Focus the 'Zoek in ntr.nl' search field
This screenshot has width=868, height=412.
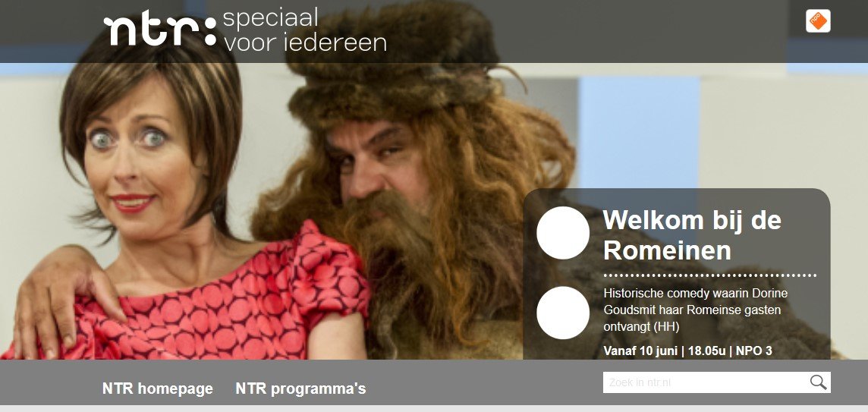716,382
